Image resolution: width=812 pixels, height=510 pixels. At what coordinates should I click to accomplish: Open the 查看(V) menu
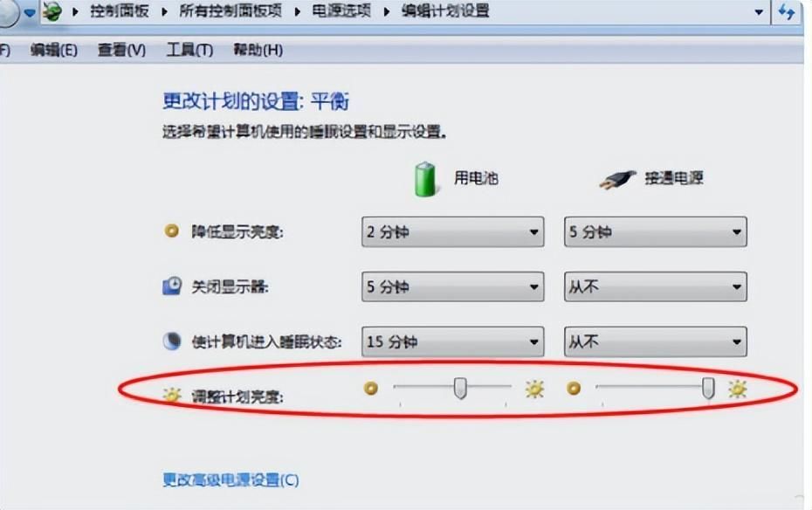tap(121, 51)
